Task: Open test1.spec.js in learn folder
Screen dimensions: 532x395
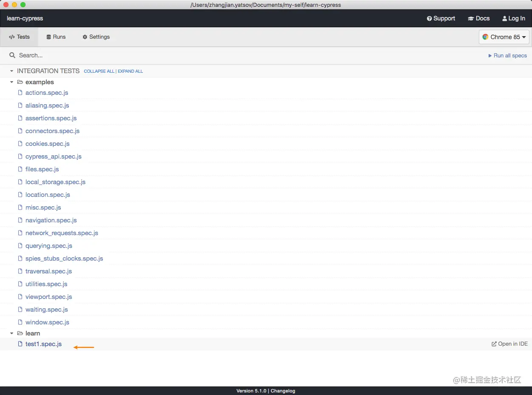Action: [43, 344]
